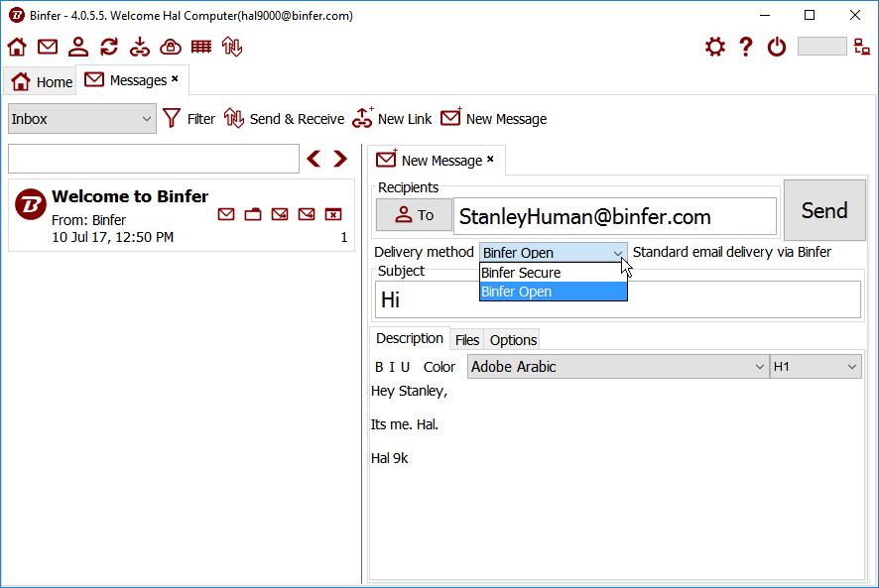Open the H1 heading size dropdown

(816, 367)
